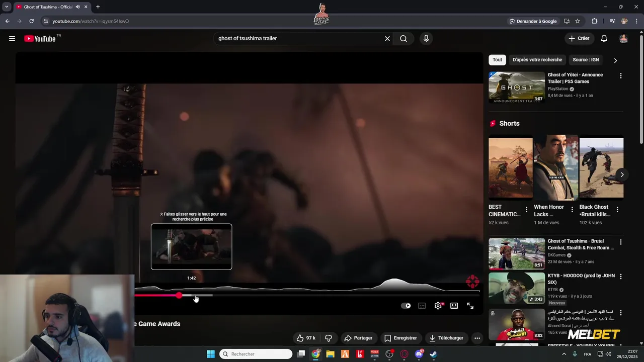
Task: Open the Chrome three-dot menu
Action: tap(636, 21)
